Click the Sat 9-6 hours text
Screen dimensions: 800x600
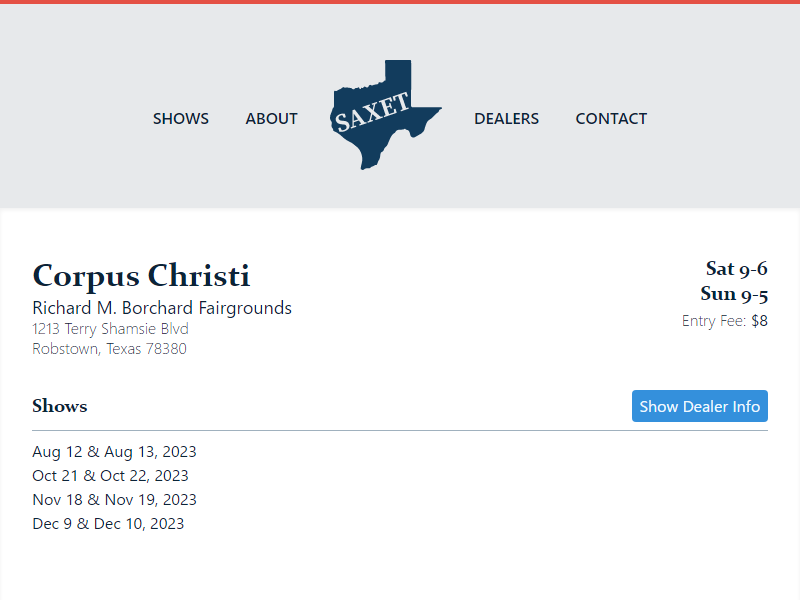pos(736,268)
